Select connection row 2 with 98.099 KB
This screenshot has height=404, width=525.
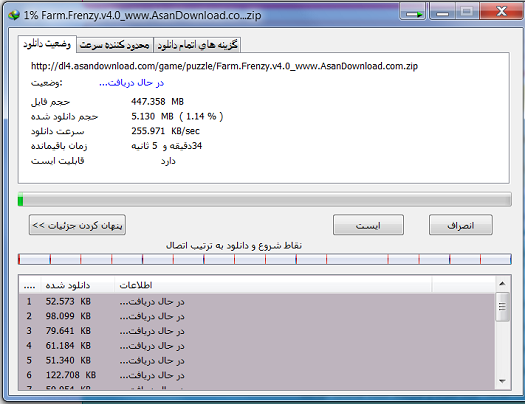257,316
